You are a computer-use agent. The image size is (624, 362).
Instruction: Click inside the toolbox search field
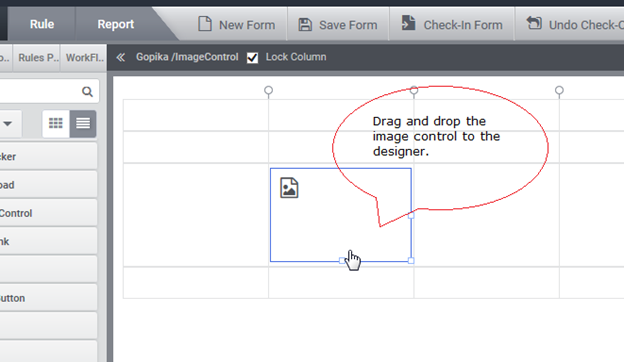pos(40,92)
